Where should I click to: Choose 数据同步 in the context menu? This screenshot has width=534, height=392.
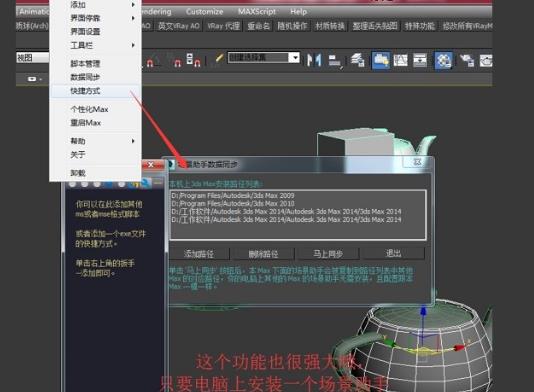click(x=95, y=77)
